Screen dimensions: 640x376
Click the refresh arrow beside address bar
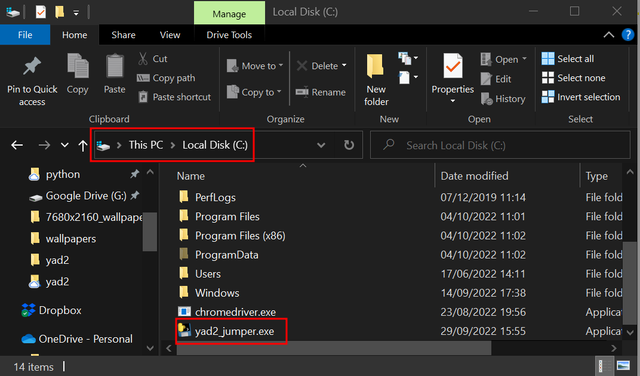(349, 145)
